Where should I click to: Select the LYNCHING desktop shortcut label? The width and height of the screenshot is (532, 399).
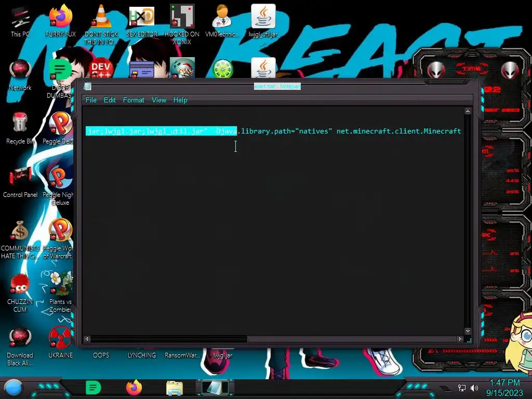(x=142, y=355)
